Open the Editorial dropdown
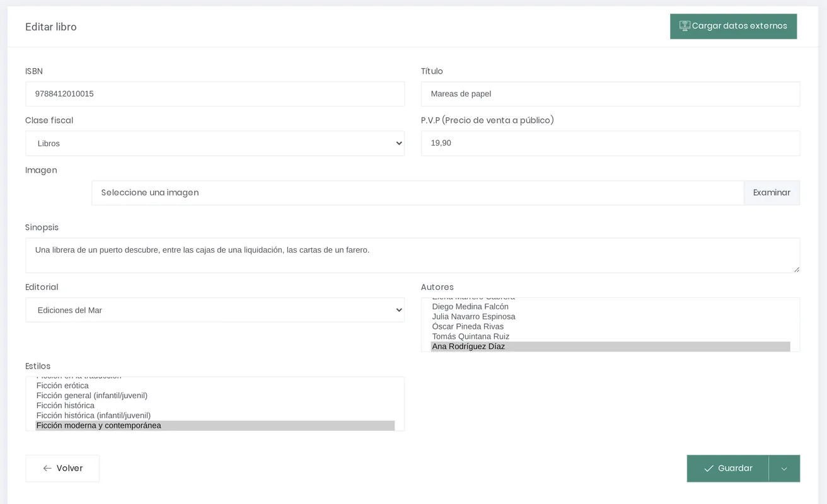This screenshot has width=827, height=504. click(x=215, y=310)
